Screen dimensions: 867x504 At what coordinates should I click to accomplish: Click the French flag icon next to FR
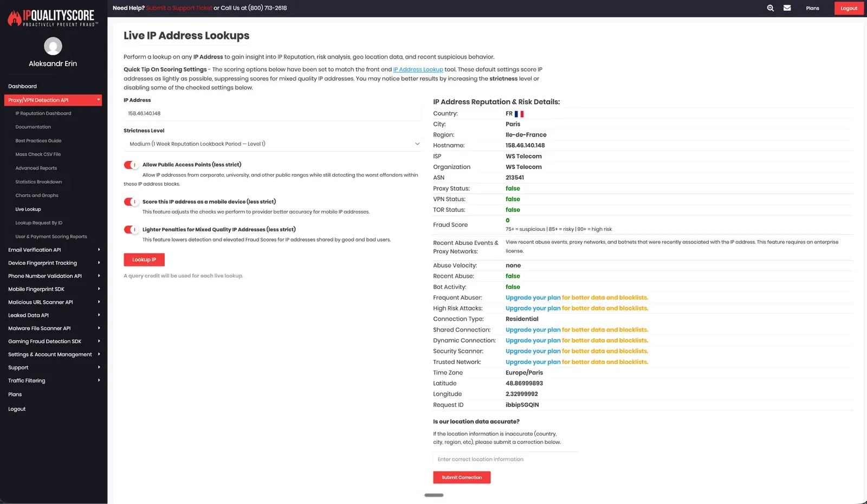click(x=519, y=114)
